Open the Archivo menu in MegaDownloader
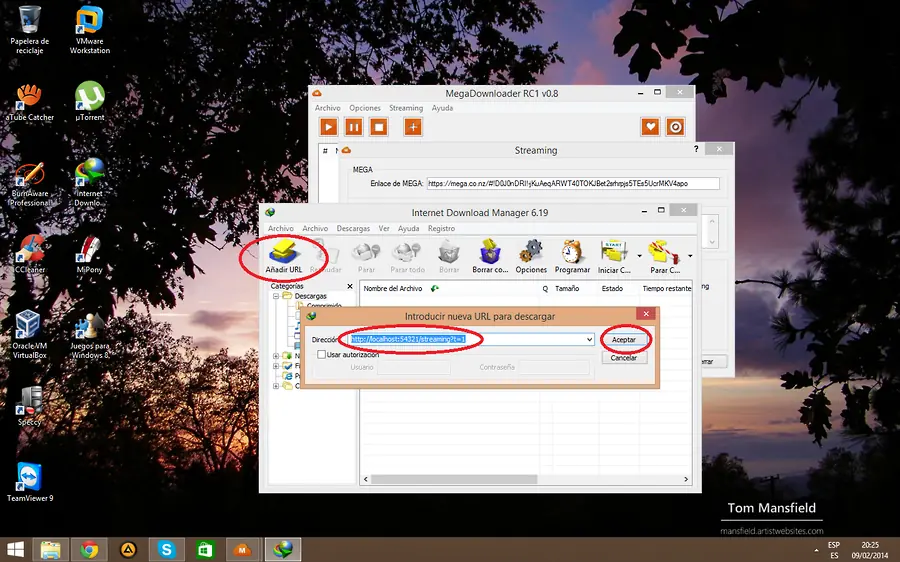 (x=328, y=108)
